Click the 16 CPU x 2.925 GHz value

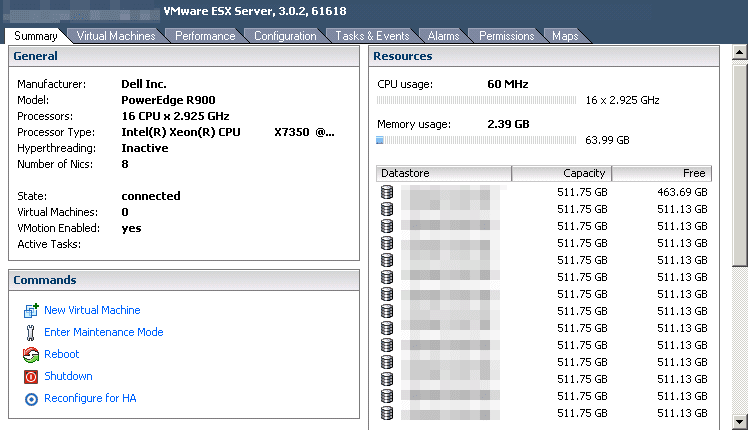(175, 116)
